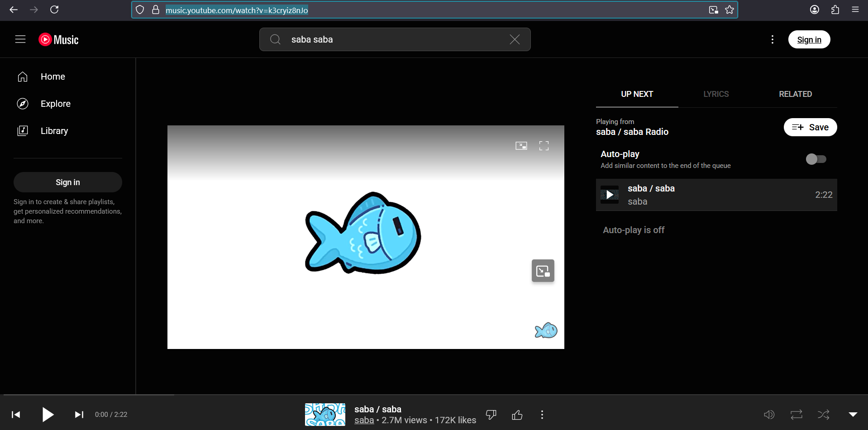This screenshot has width=868, height=430.
Task: Click in the saba saba search field
Action: tap(395, 39)
